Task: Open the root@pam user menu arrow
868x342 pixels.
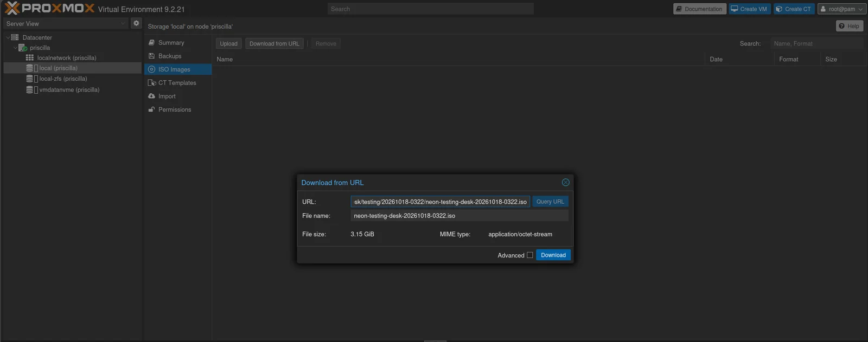Action: [860, 9]
